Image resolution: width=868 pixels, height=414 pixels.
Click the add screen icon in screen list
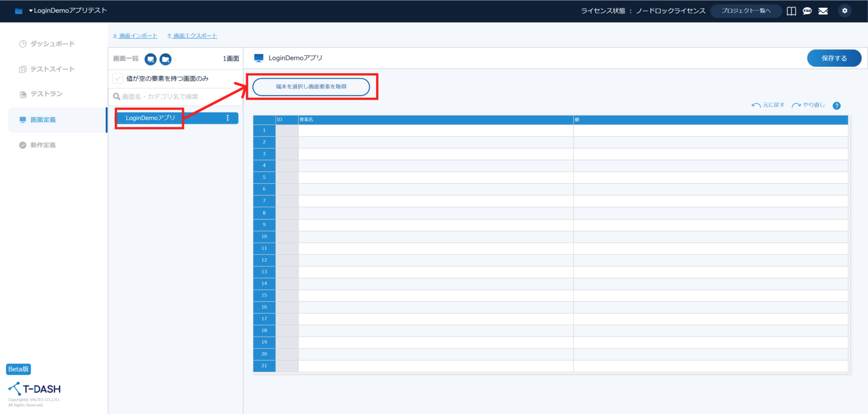[151, 59]
